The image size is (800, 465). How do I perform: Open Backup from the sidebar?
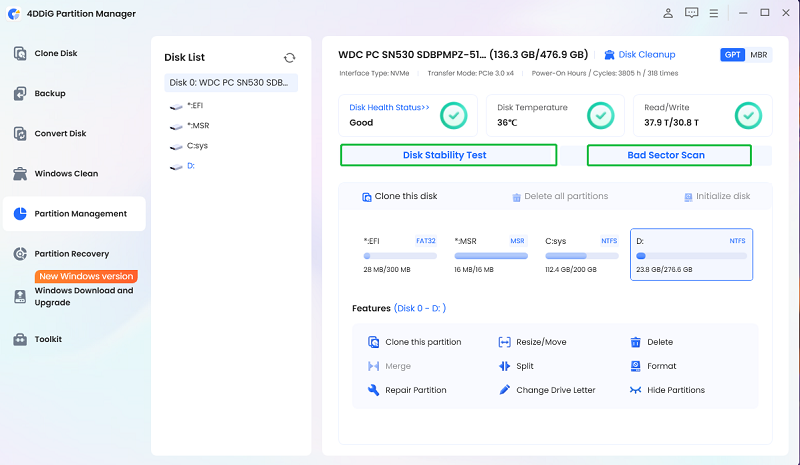pyautogui.click(x=49, y=93)
